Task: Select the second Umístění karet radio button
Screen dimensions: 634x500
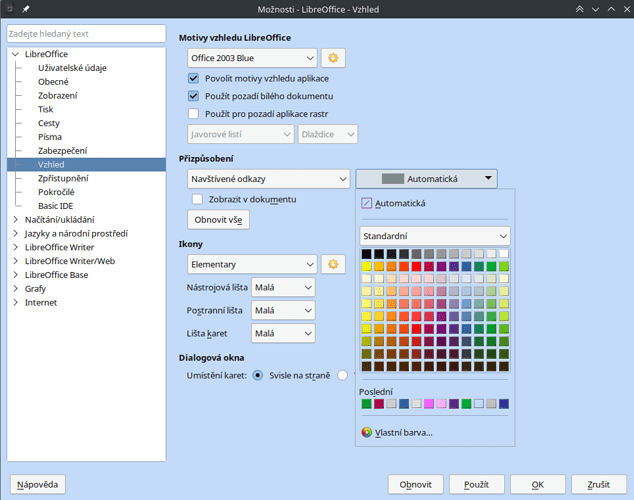Action: click(342, 376)
